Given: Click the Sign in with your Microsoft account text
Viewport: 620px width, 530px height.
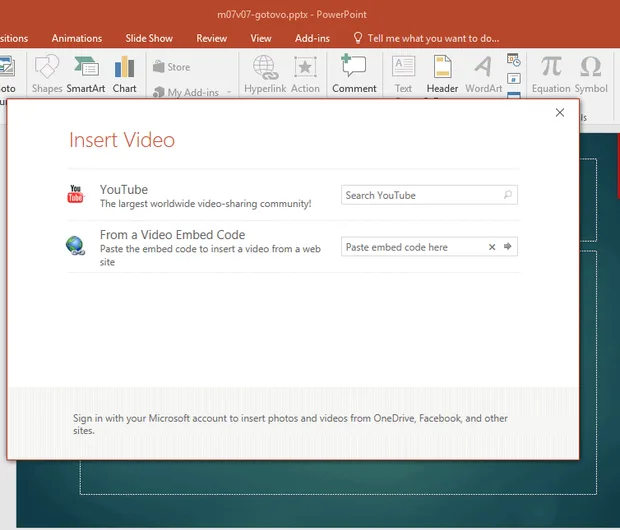Looking at the screenshot, I should 290,424.
